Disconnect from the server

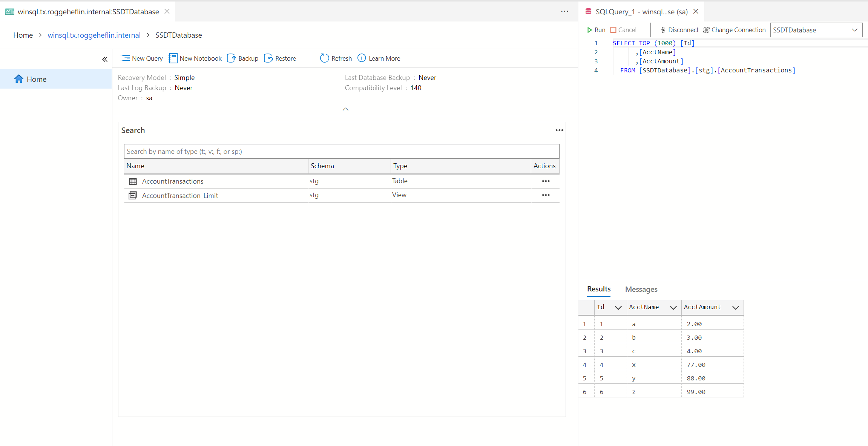point(679,30)
